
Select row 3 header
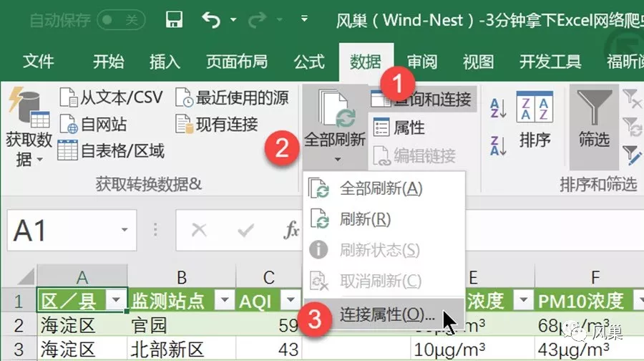click(19, 349)
